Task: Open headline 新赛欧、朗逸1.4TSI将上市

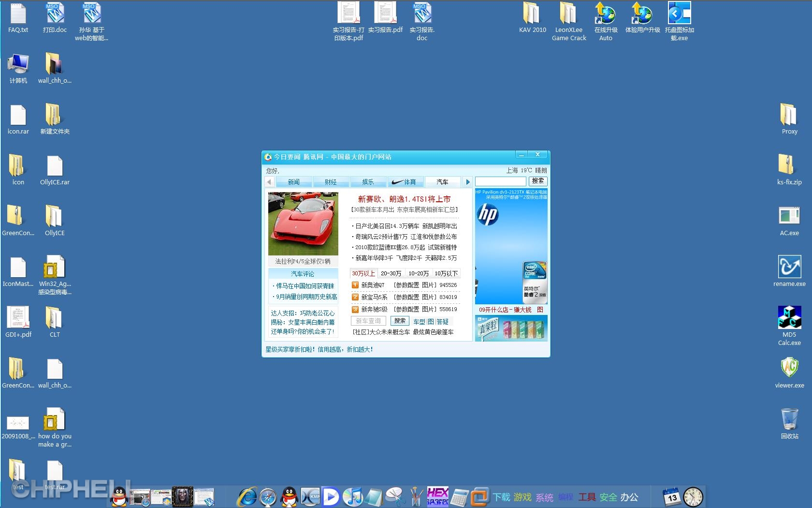Action: [x=404, y=199]
